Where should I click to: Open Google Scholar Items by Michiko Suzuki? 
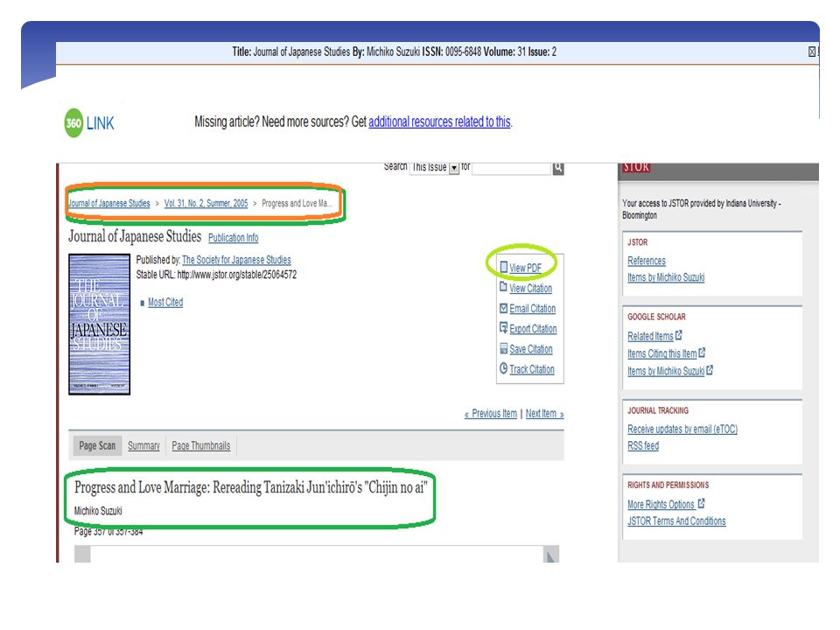tap(665, 371)
